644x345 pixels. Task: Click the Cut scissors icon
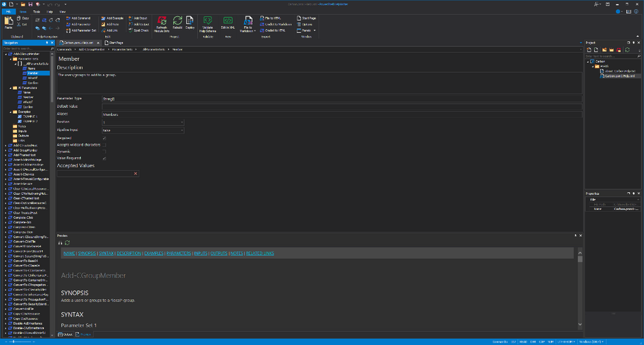pyautogui.click(x=19, y=25)
